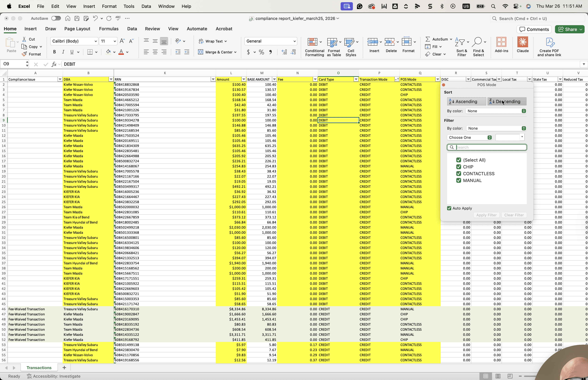
Task: Switch to Page Layout view icon
Action: (x=498, y=376)
